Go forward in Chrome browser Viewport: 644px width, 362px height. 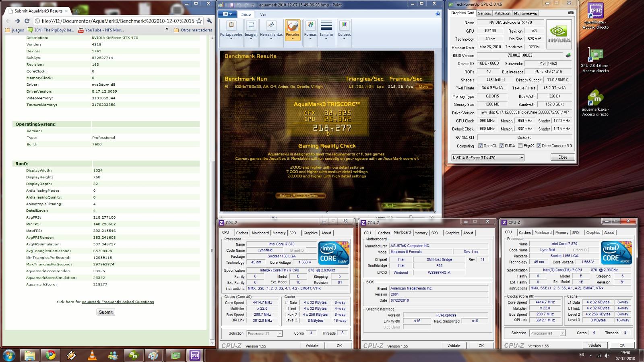click(17, 21)
